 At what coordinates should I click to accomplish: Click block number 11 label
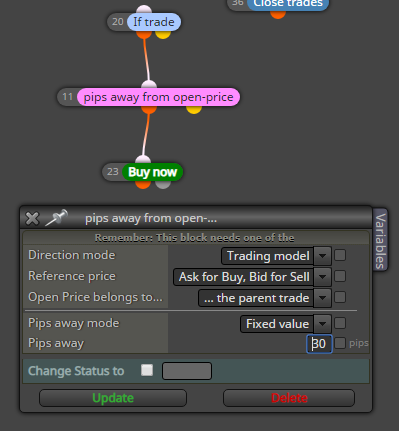click(x=67, y=97)
